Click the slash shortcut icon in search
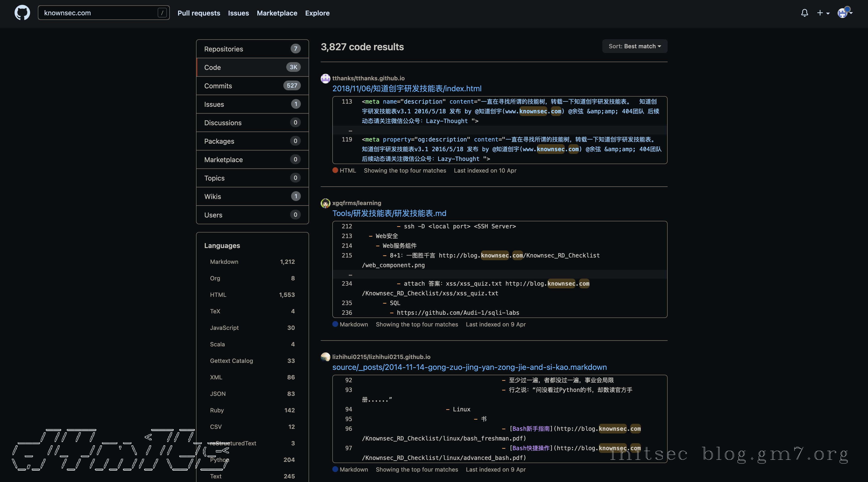Viewport: 868px width, 482px height. pyautogui.click(x=162, y=13)
